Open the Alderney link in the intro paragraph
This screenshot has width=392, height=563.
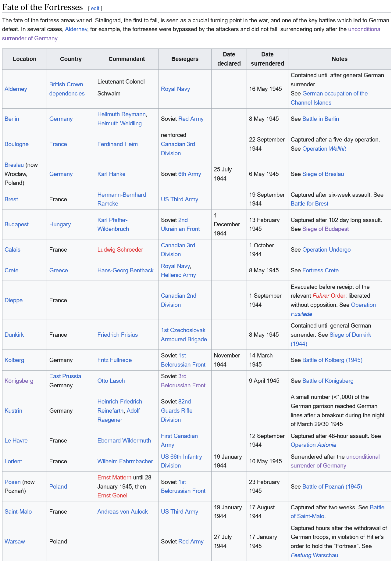tap(76, 29)
